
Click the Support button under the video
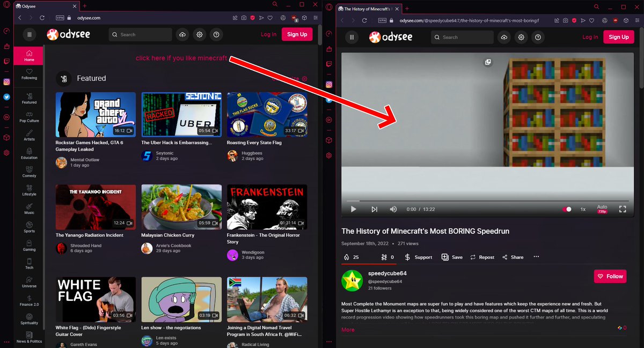[x=418, y=257]
